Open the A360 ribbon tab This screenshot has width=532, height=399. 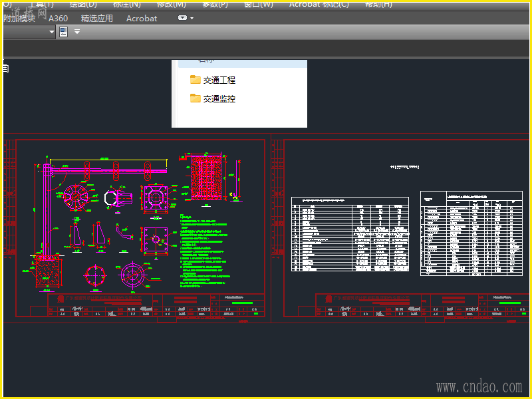click(x=58, y=19)
